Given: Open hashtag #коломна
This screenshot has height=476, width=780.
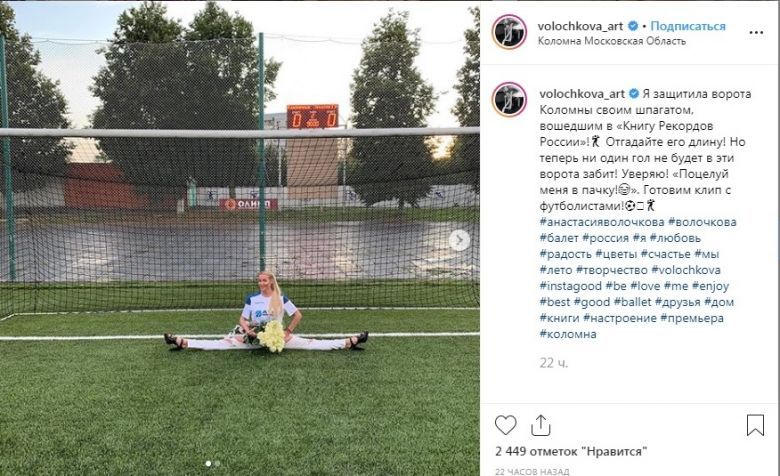Looking at the screenshot, I should pos(568,334).
